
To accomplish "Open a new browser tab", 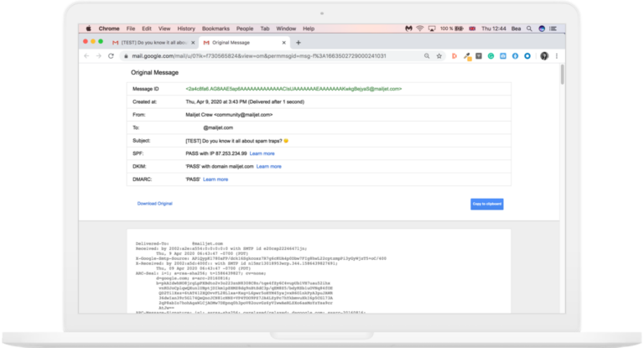I will point(299,42).
